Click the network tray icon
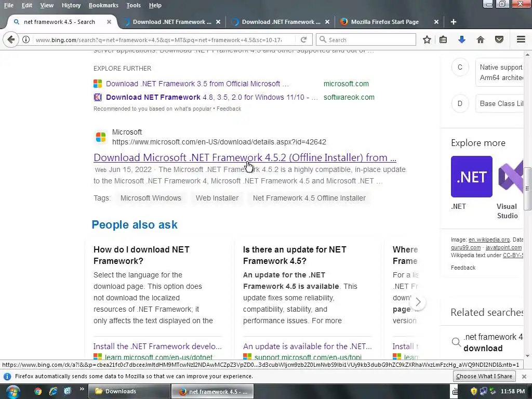This screenshot has width=532, height=399. 483,391
